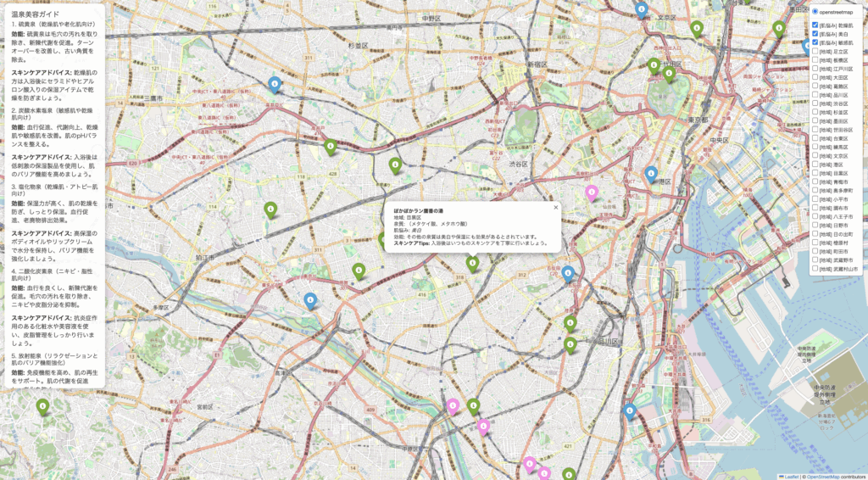The width and height of the screenshot is (868, 480).
Task: Click the lower-right green marker of the 千代田区 pair
Action: (669, 74)
